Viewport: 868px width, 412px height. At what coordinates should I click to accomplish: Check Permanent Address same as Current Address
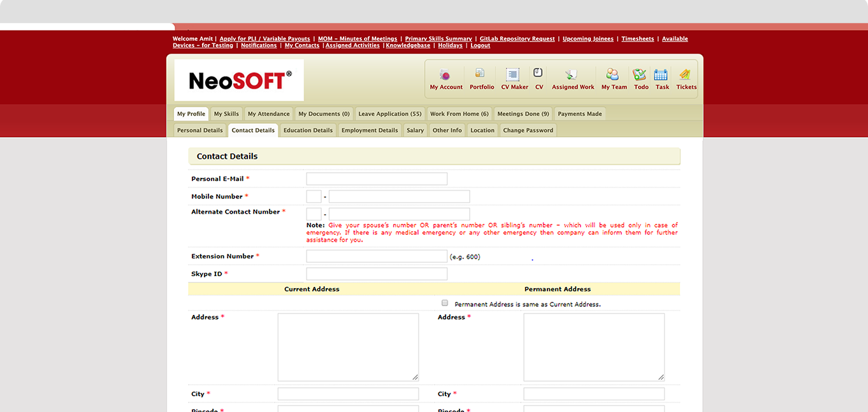(x=445, y=304)
